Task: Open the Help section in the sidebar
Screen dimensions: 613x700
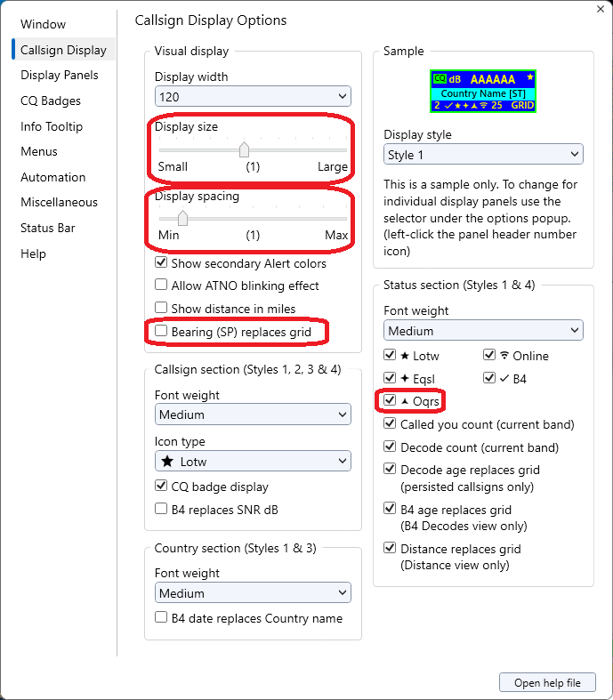Action: [x=33, y=253]
